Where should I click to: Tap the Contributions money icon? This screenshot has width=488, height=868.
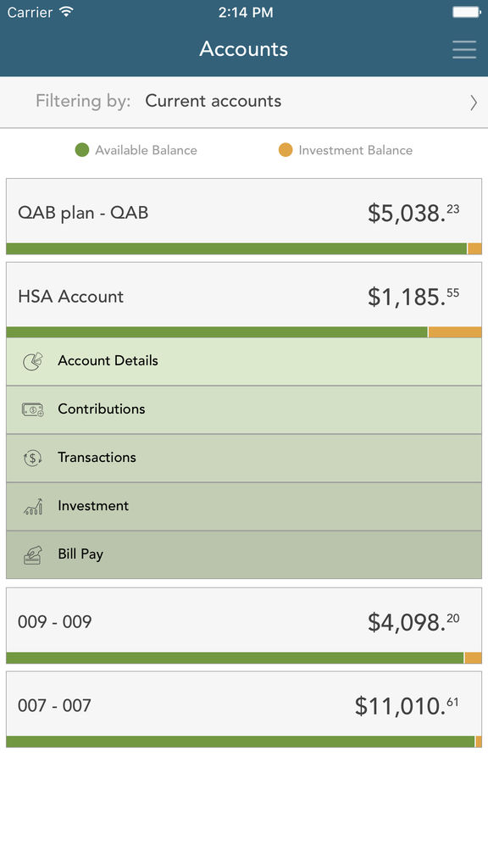[x=33, y=409]
